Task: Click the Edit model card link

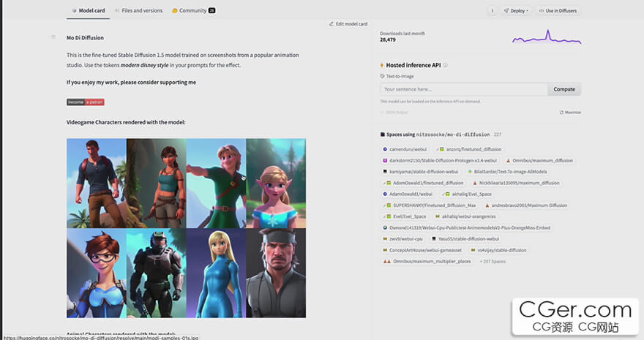Action: click(x=348, y=24)
